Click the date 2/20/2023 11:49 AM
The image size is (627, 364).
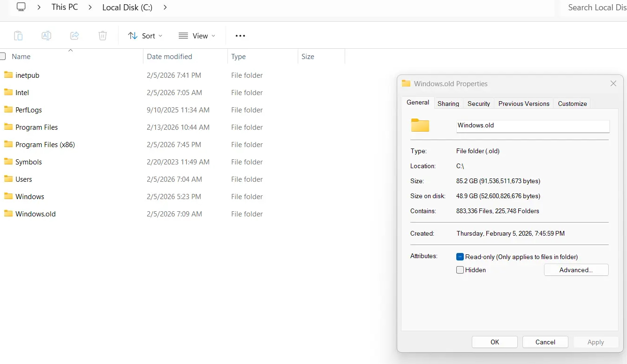point(178,162)
